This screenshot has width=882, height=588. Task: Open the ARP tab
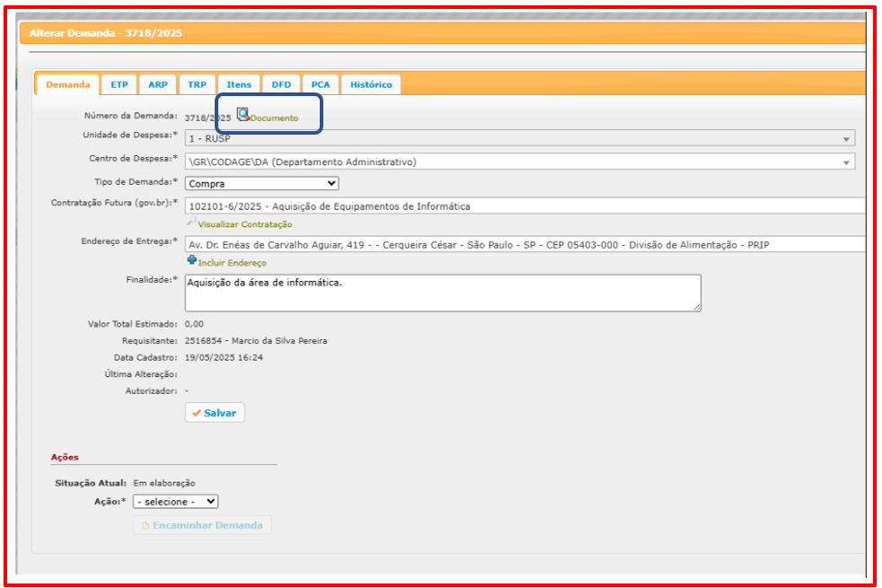point(158,84)
